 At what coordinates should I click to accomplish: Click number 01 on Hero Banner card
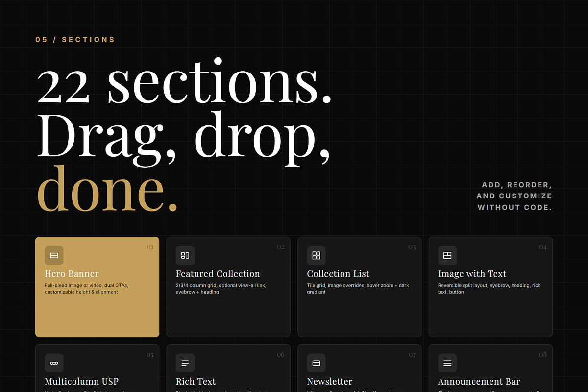pyautogui.click(x=150, y=247)
